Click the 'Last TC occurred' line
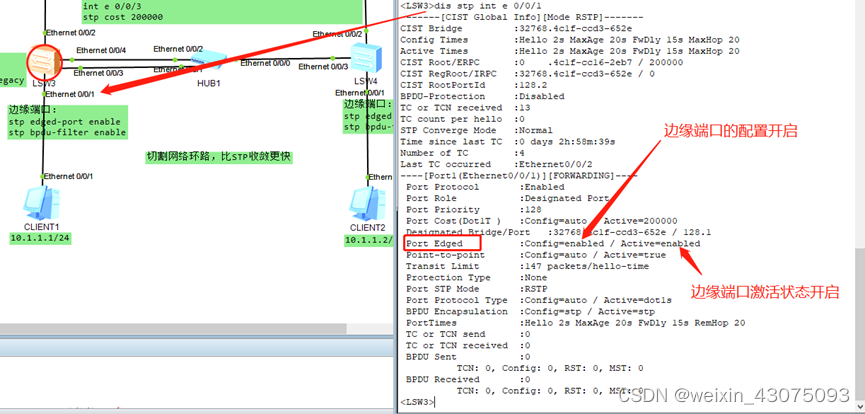This screenshot has width=865, height=414. coord(496,164)
